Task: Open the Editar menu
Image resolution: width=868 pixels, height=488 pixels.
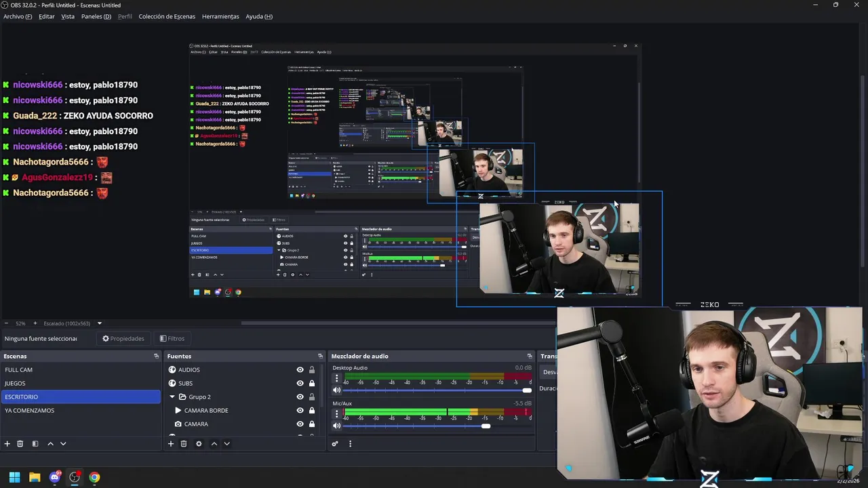Action: [x=47, y=16]
